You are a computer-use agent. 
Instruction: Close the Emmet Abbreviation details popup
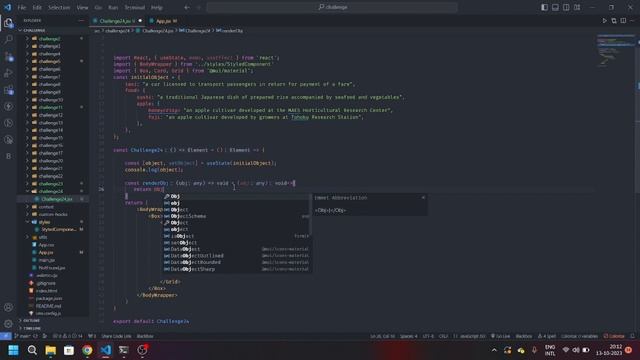coord(423,198)
